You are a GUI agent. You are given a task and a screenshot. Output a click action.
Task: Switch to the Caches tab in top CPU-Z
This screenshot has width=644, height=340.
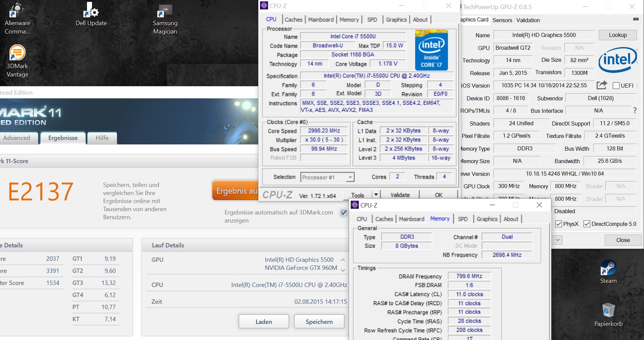click(x=293, y=19)
